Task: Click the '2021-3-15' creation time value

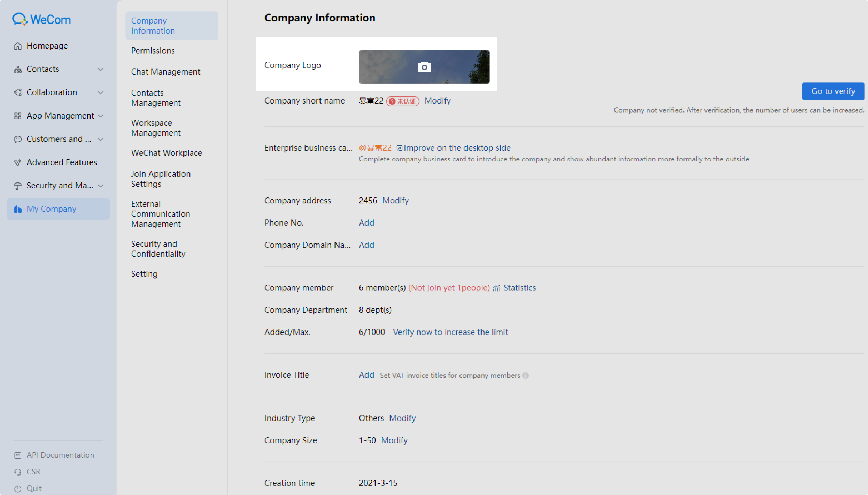Action: (x=378, y=483)
